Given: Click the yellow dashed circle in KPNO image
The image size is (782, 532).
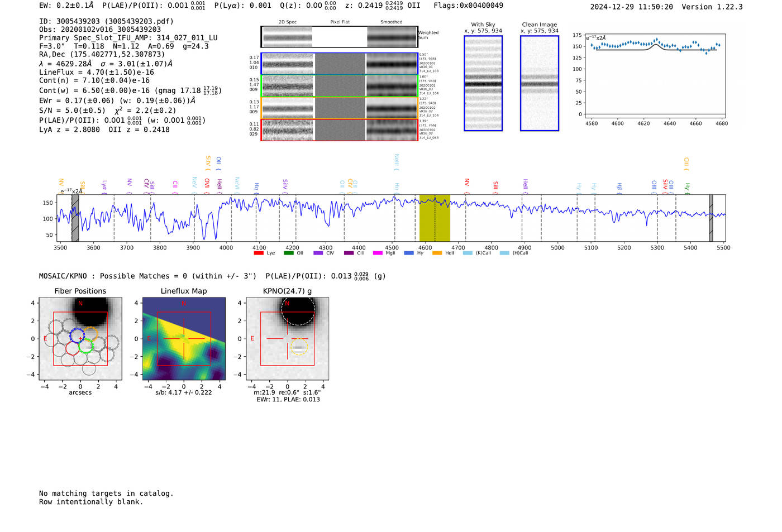Looking at the screenshot, I should tap(299, 347).
